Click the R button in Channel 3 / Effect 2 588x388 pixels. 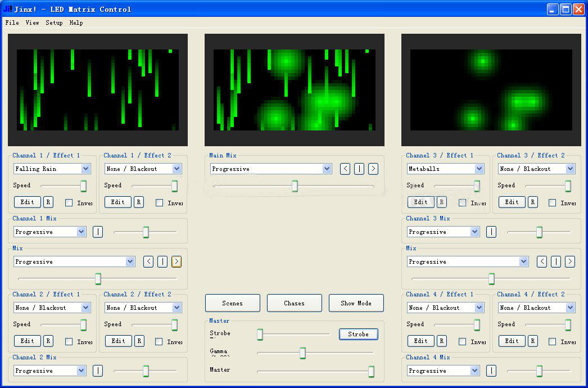533,202
